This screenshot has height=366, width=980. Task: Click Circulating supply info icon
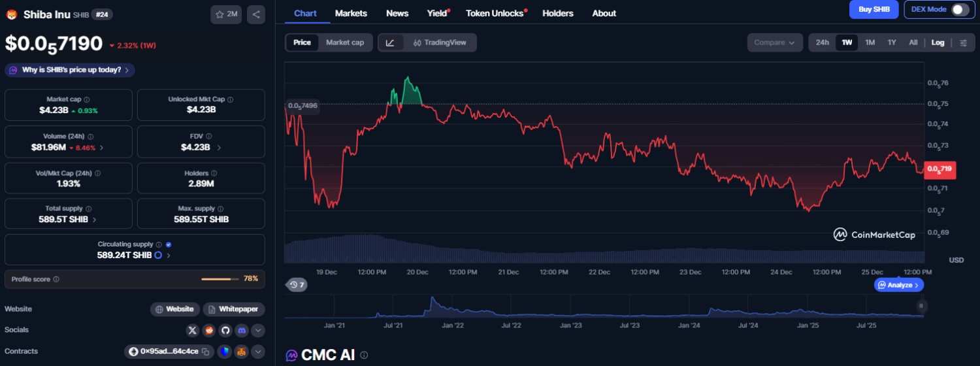(159, 244)
